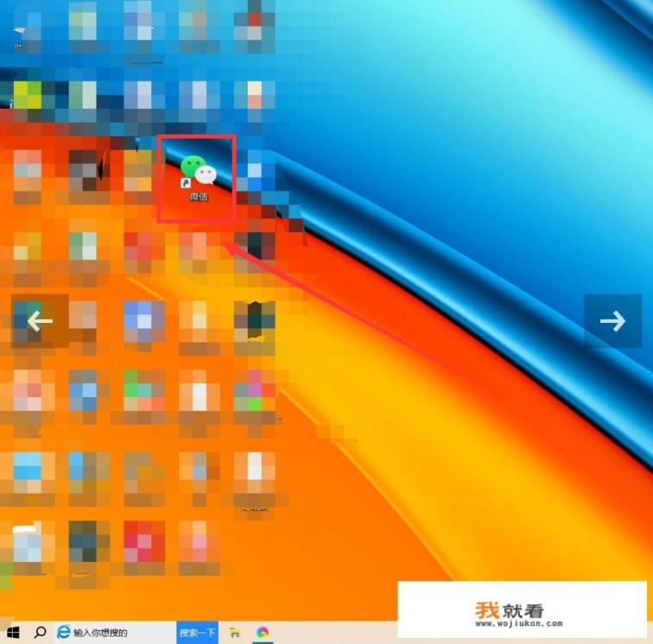The height and width of the screenshot is (644, 653).
Task: Open the Windows Start menu
Action: (x=13, y=633)
